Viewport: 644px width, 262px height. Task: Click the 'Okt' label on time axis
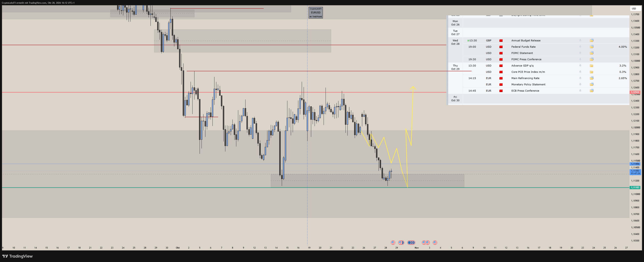coord(178,248)
